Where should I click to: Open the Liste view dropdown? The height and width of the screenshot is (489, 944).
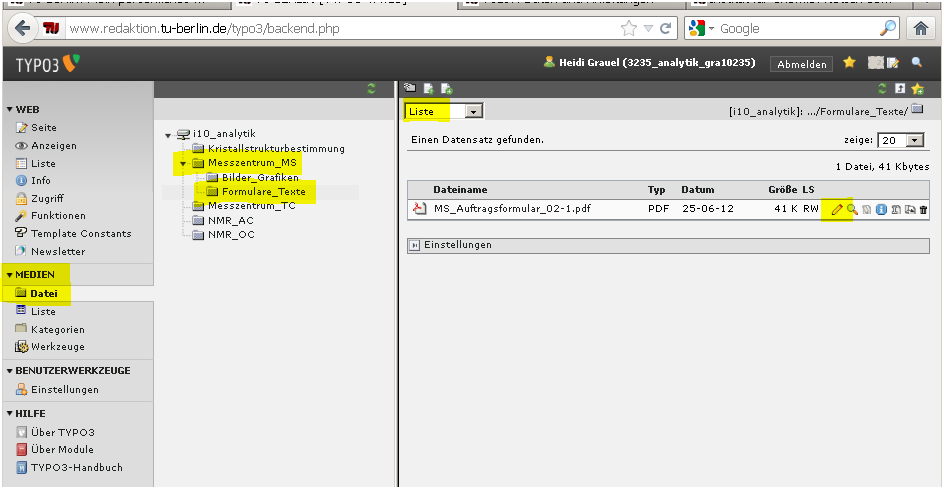point(444,111)
